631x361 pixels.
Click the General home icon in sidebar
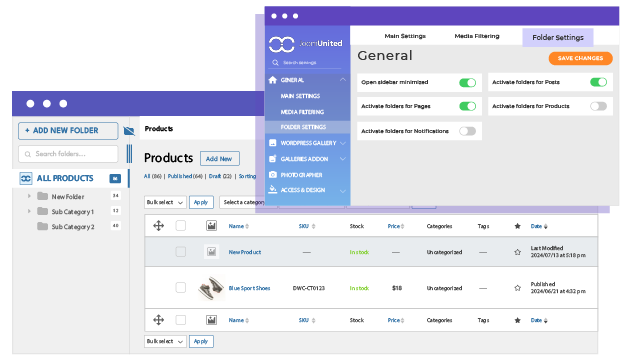(x=273, y=80)
